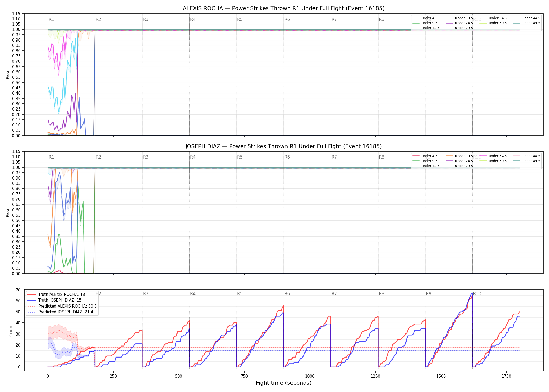Pick 'under 14.5' in Joseph Diaz legend
The height and width of the screenshot is (392, 549).
click(x=426, y=166)
